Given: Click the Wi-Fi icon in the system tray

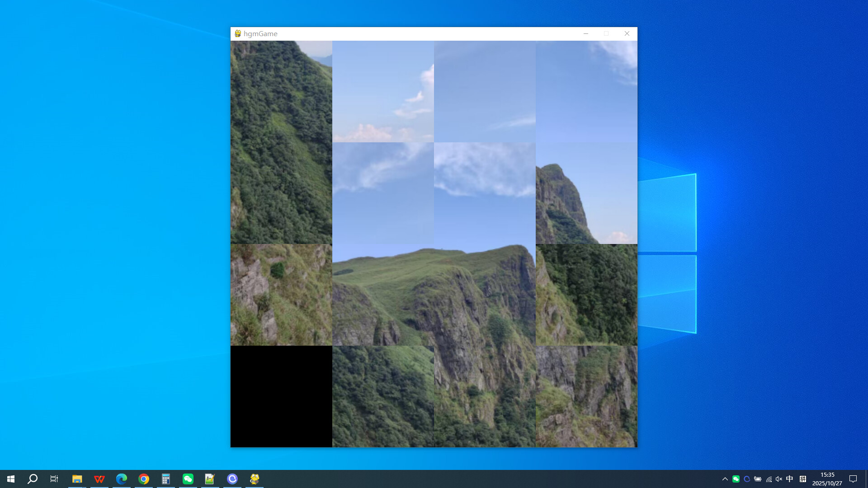Looking at the screenshot, I should coord(769,479).
